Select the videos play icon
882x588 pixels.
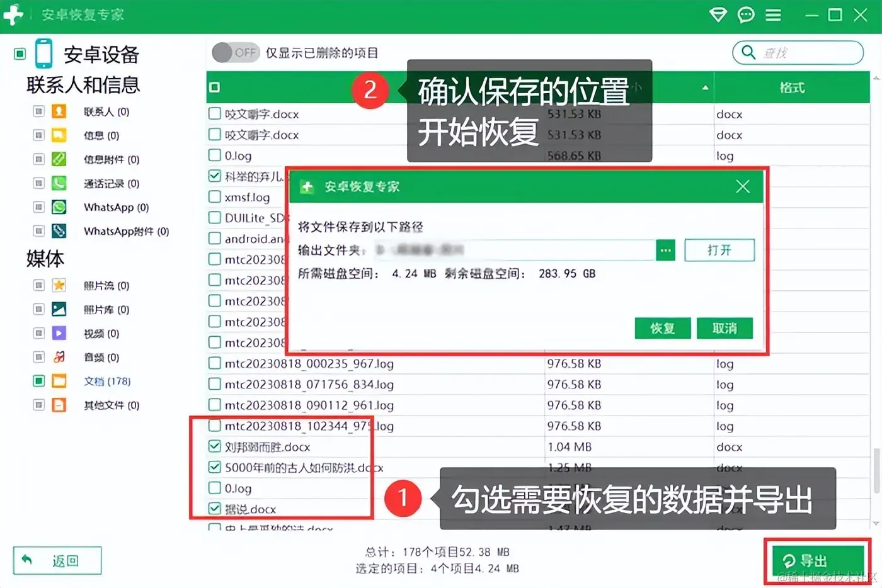click(x=59, y=333)
